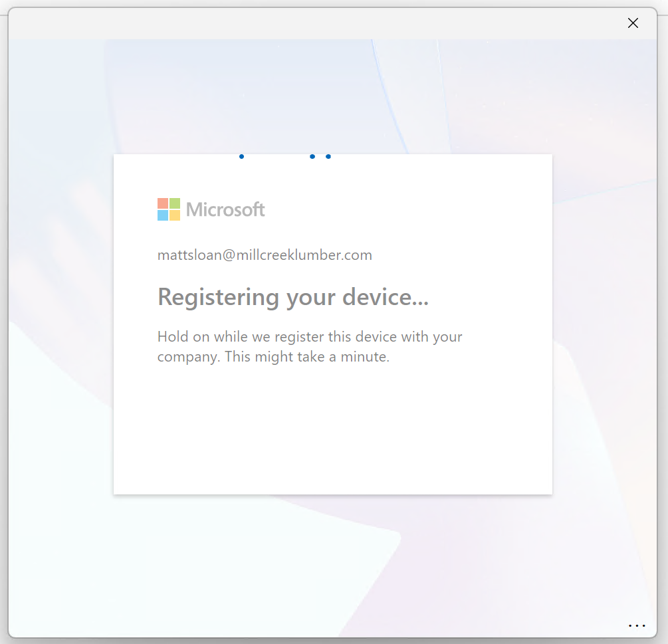Click the "This might take a minute" text
Viewport: 668px width, 644px height.
(x=306, y=357)
